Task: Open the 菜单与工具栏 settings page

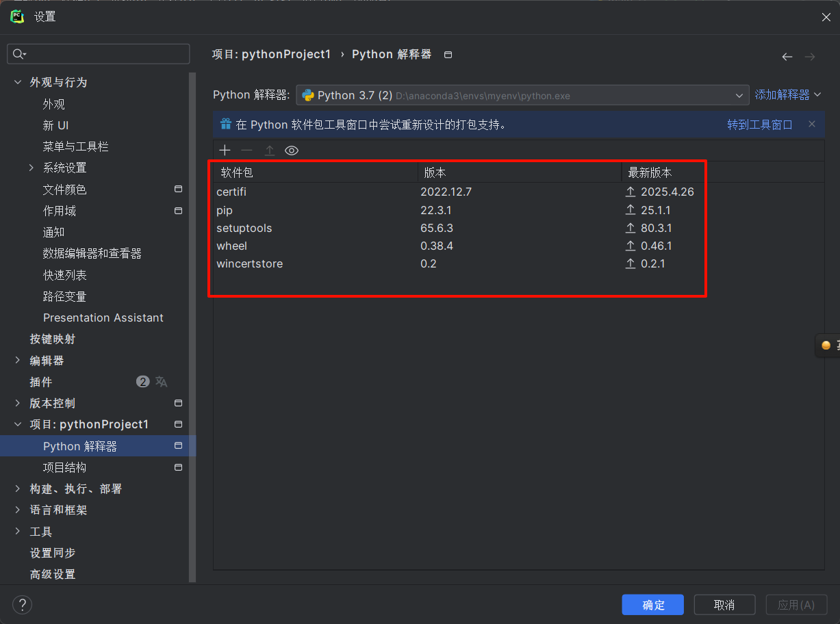Action: 75,146
